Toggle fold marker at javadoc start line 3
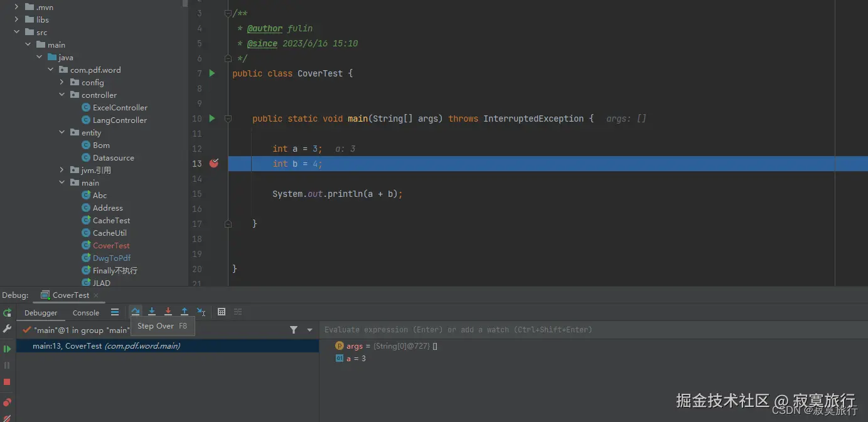The width and height of the screenshot is (868, 422). [x=228, y=13]
